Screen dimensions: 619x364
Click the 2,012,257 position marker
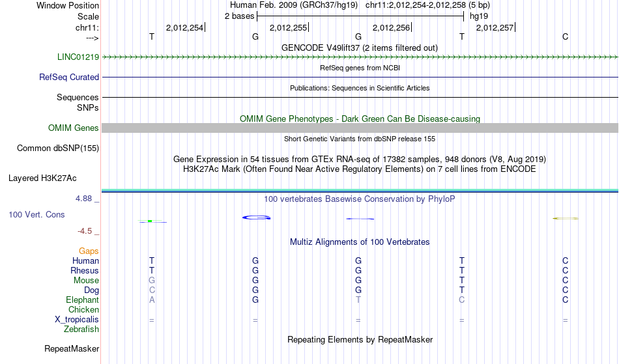[x=495, y=27]
